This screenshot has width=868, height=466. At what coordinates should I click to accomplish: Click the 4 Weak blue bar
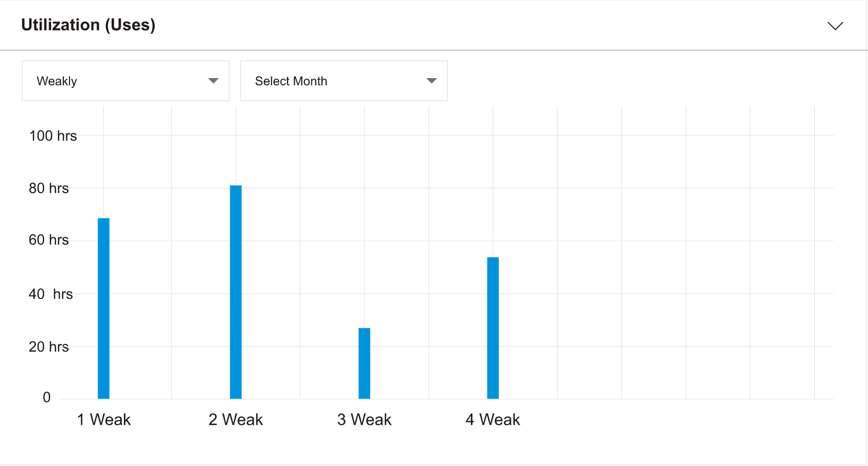(x=493, y=328)
